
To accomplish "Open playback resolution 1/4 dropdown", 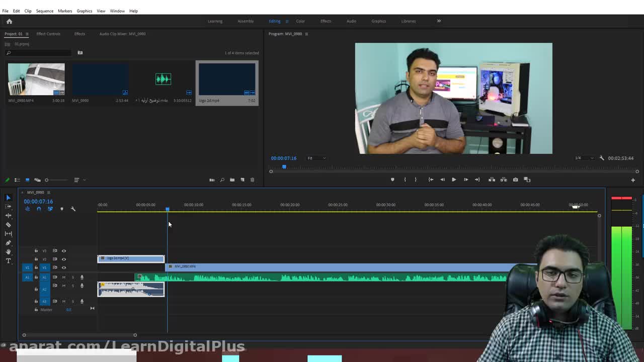I will (x=584, y=158).
